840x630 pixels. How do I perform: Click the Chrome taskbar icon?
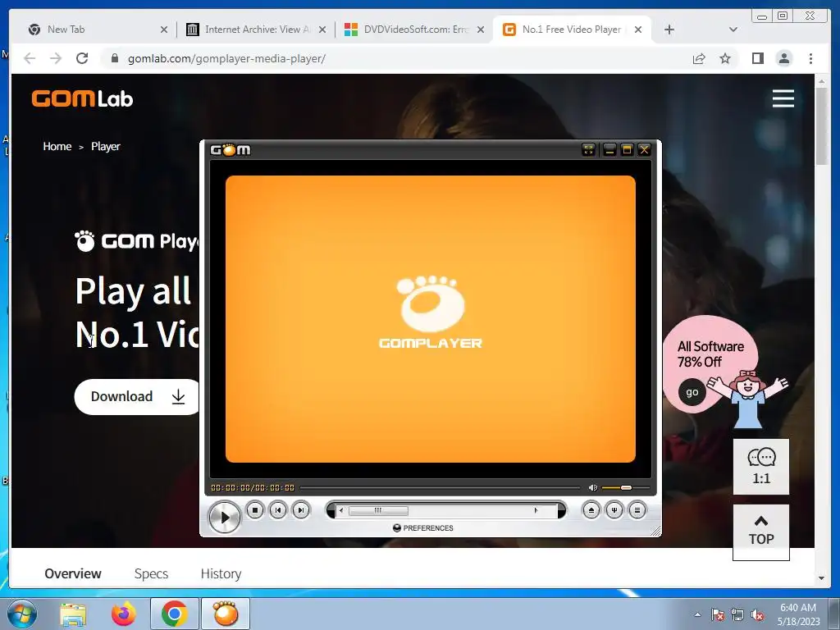tap(174, 614)
